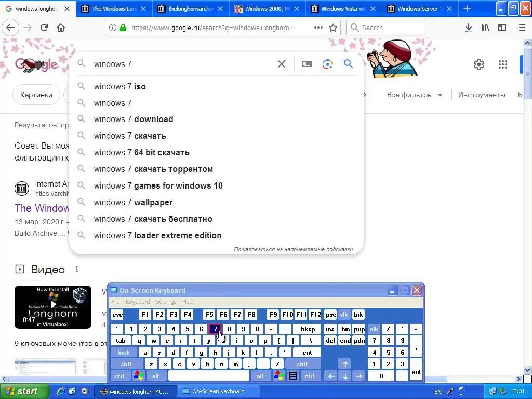Open Firefox hamburger menu
Viewport: 532px width, 399px height.
pos(522,28)
